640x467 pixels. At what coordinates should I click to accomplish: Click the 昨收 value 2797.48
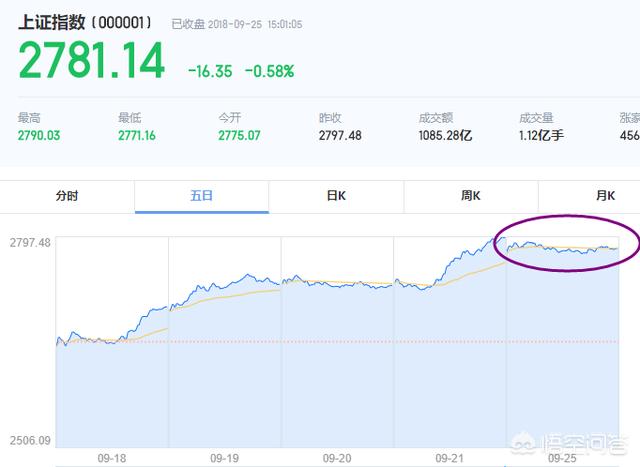[x=340, y=136]
